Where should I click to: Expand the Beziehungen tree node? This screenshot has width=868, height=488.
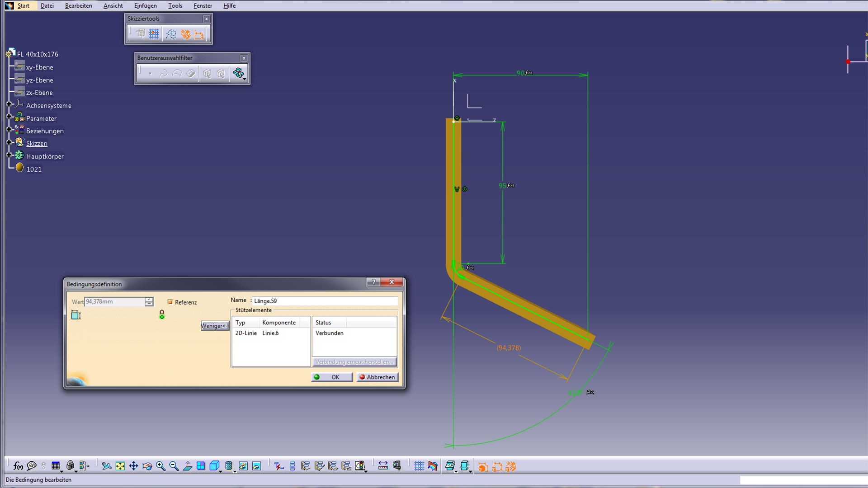(x=9, y=129)
